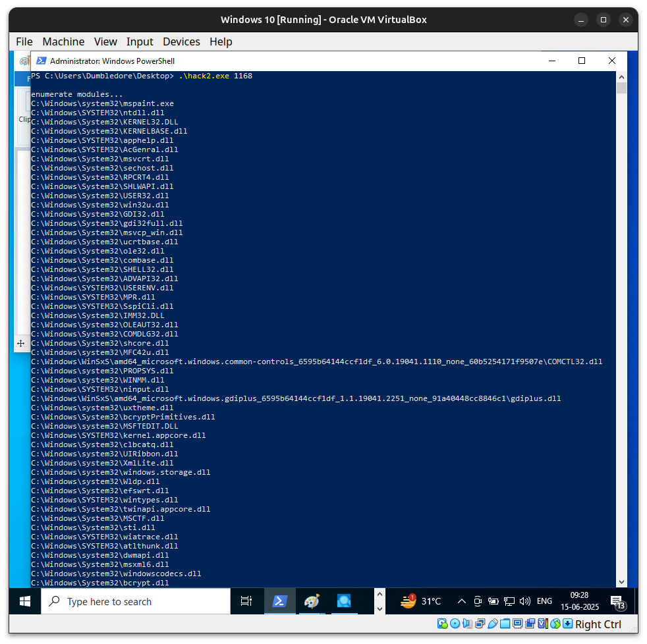Open the weather widget showing 31°C
The image size is (647, 644).
tap(420, 602)
